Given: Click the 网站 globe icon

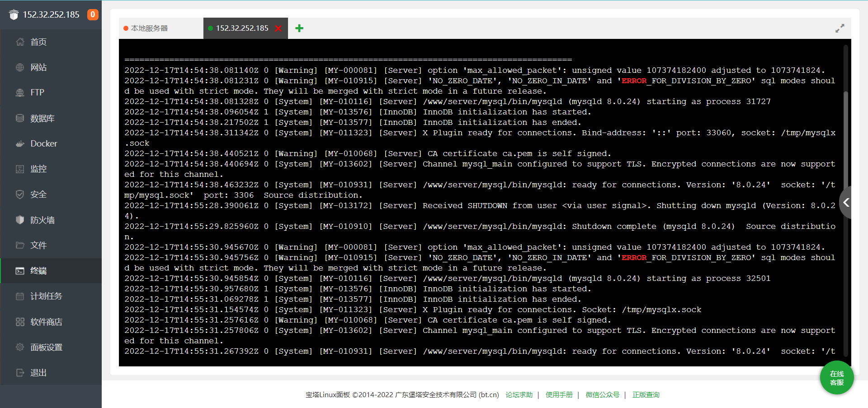Looking at the screenshot, I should (x=20, y=67).
